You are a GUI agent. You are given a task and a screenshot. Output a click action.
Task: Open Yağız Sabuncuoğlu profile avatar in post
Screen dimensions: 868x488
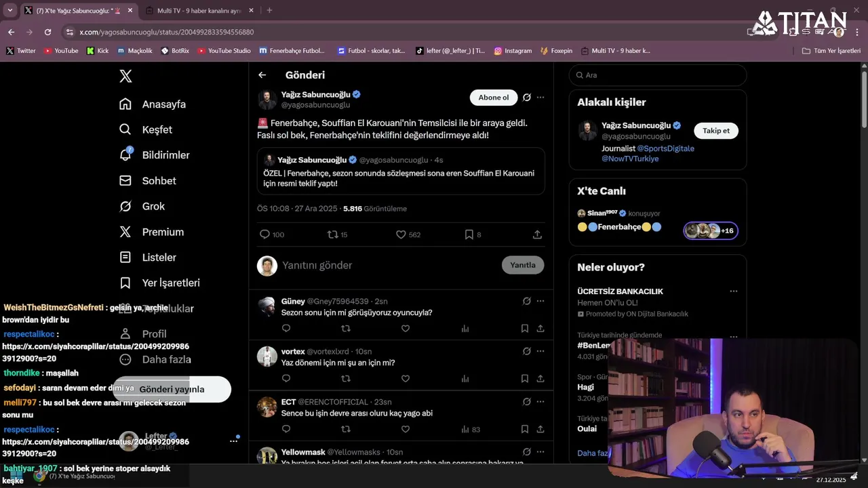click(x=267, y=99)
